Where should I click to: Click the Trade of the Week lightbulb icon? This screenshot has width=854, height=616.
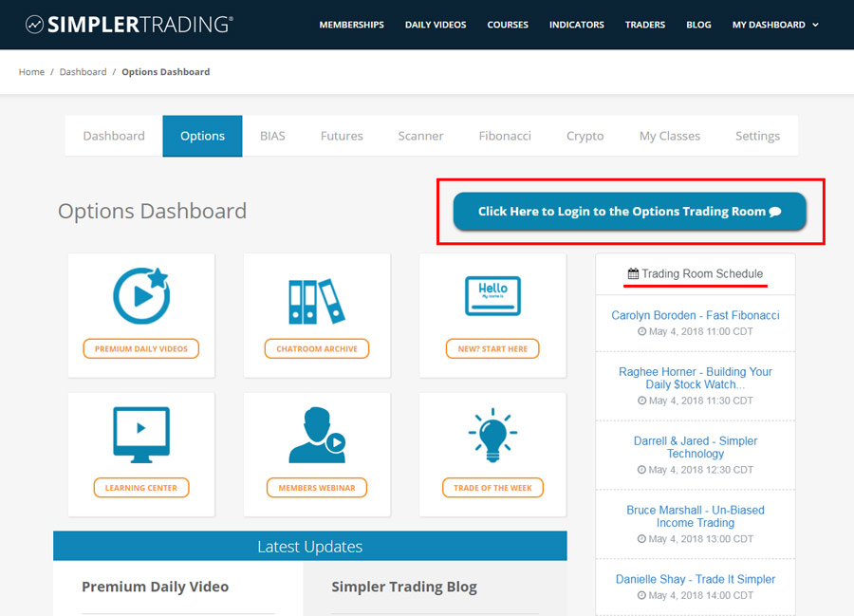click(x=492, y=435)
